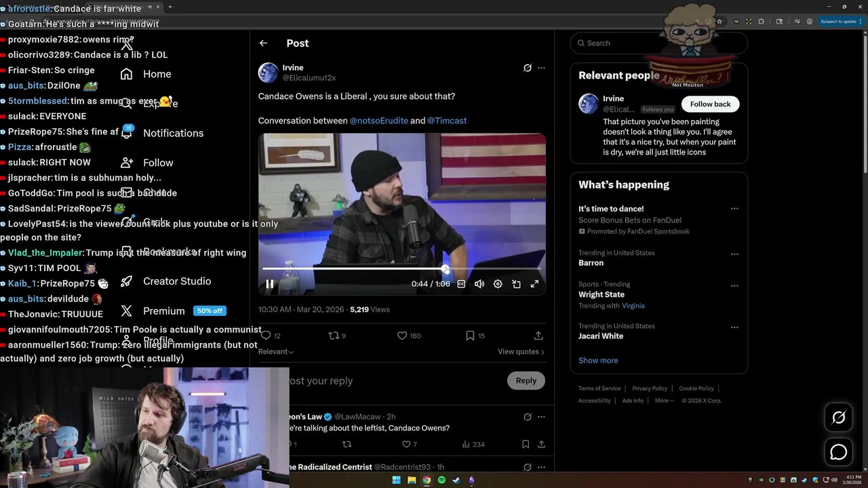Reply to the post via comment icon
Screen dimensions: 868x488
[266, 335]
